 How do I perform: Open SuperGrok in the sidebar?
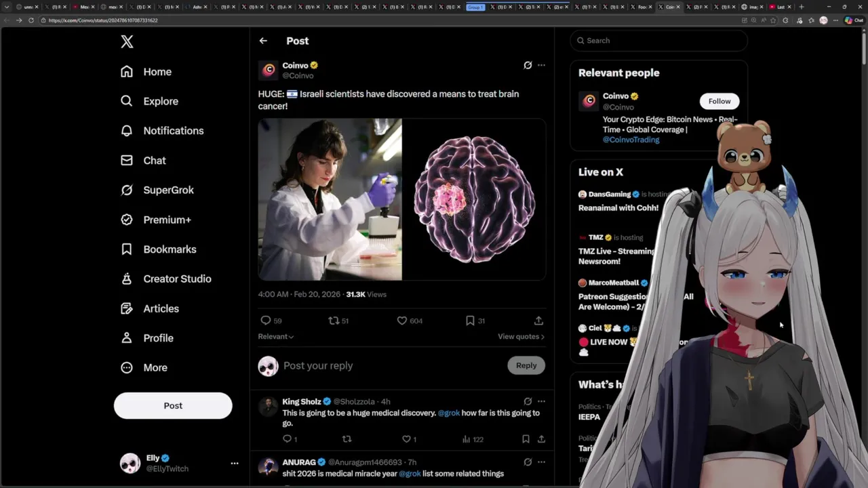157,190
